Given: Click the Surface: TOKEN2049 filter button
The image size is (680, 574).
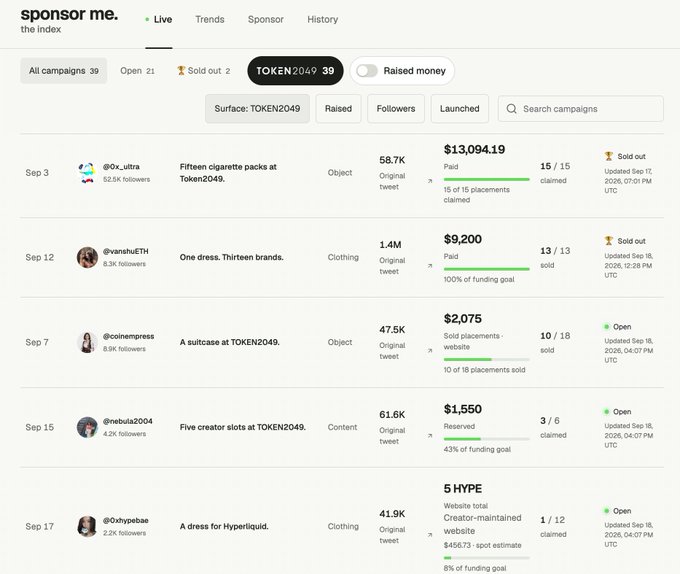Looking at the screenshot, I should click(257, 109).
